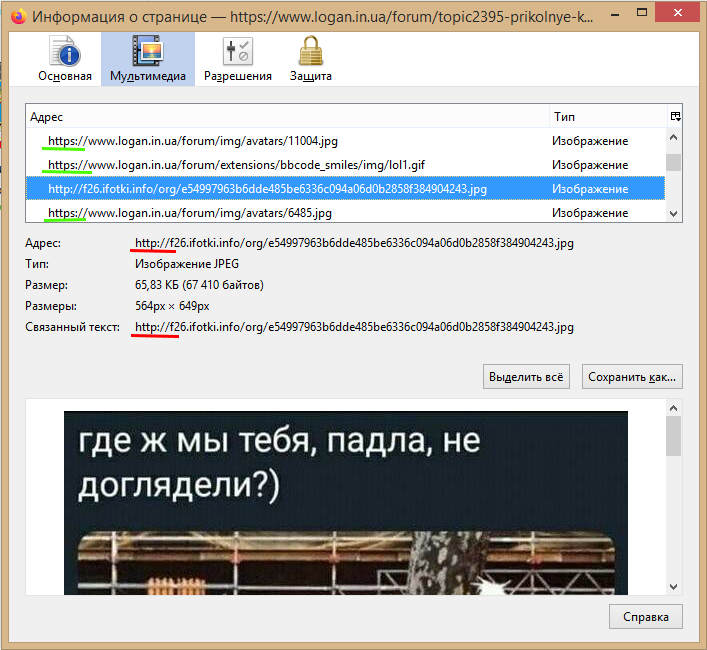Click the image preview thumbnail
707x650 pixels.
(346, 503)
